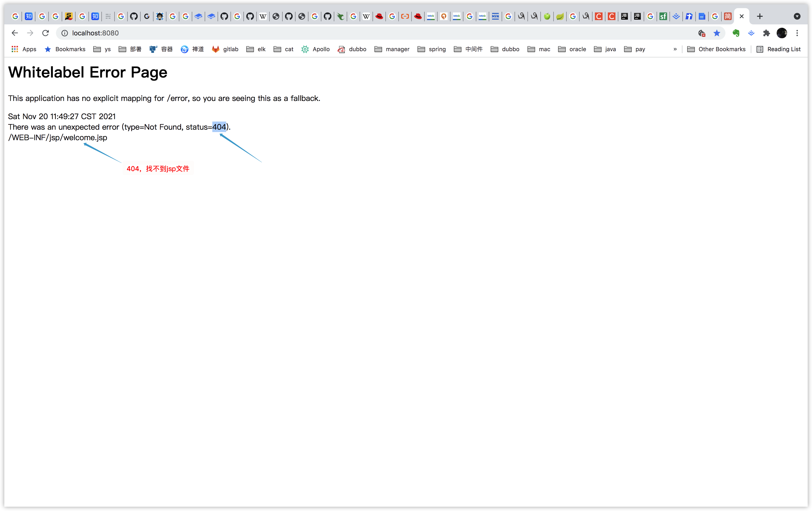Viewport: 812px width, 511px height.
Task: Click the site information icon
Action: point(65,33)
